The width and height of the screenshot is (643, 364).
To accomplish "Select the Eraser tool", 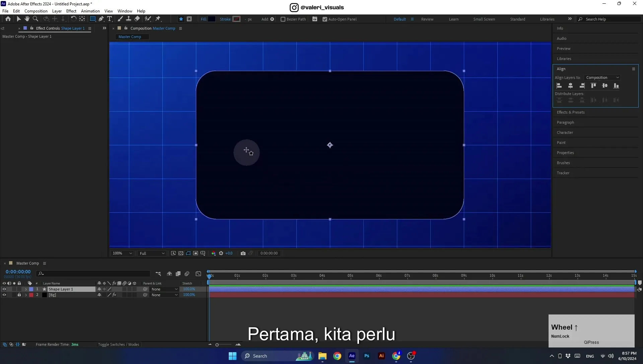I will click(137, 19).
